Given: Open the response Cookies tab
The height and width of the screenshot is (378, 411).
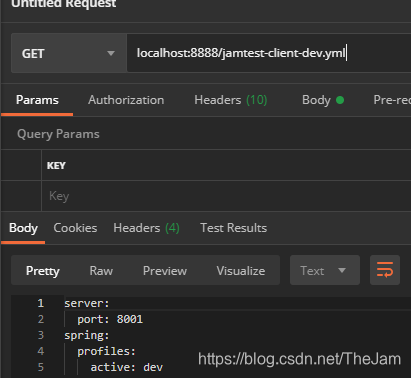Looking at the screenshot, I should point(75,228).
